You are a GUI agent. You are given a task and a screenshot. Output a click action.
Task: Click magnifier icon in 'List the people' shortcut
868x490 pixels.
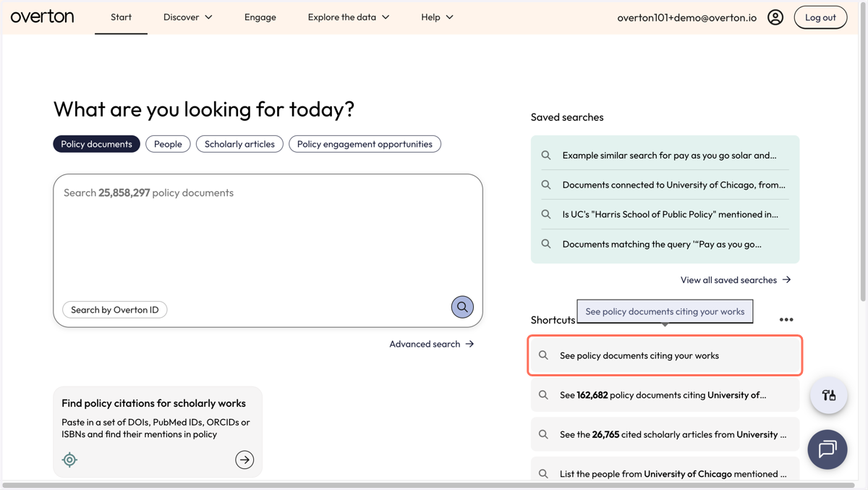pyautogui.click(x=543, y=474)
